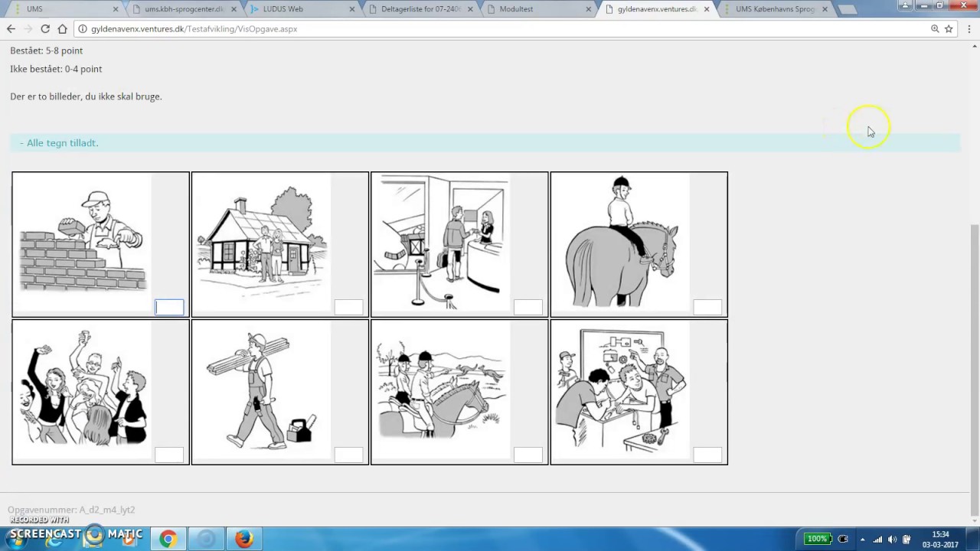The height and width of the screenshot is (551, 980).
Task: Click answer box under house couple picture
Action: 348,307
